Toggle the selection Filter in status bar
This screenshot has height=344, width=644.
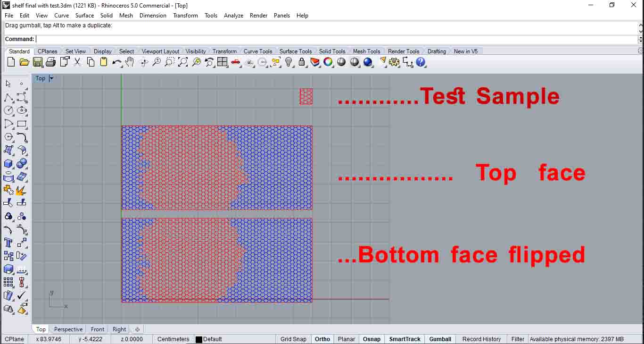(x=518, y=339)
